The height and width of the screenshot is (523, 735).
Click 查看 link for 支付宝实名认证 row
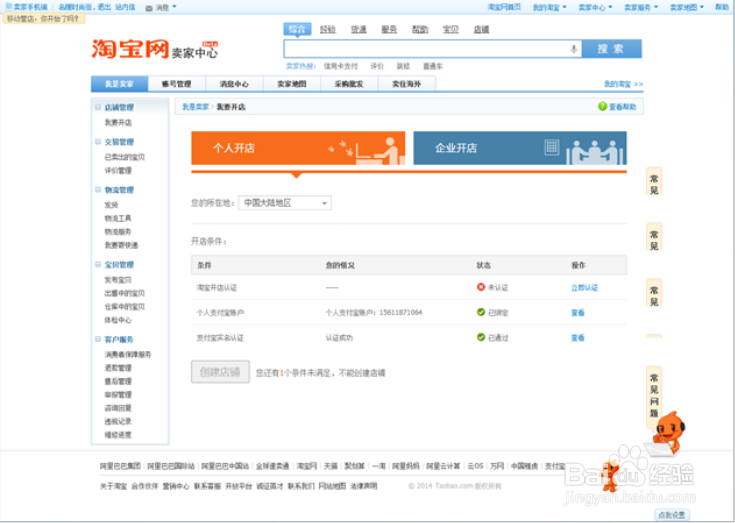coord(578,337)
